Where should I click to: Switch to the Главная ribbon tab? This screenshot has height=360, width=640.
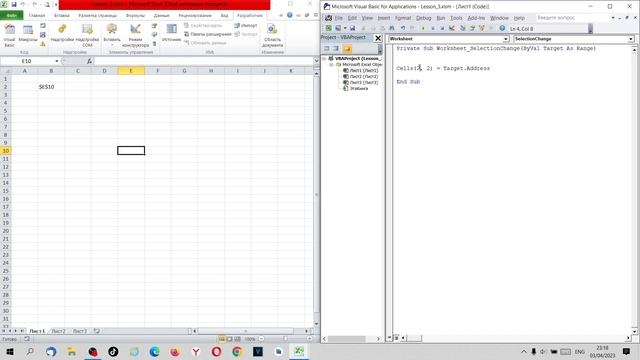click(37, 16)
